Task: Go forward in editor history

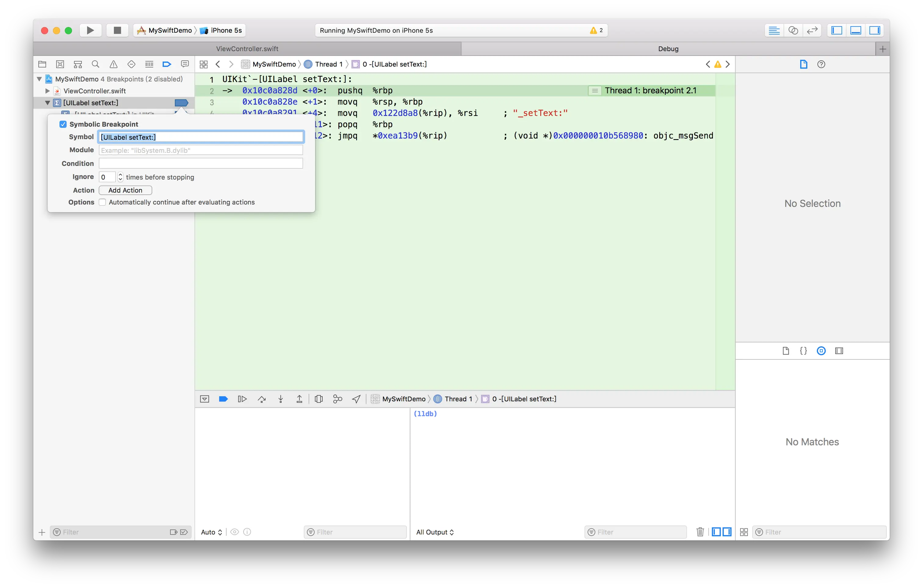Action: click(x=231, y=64)
